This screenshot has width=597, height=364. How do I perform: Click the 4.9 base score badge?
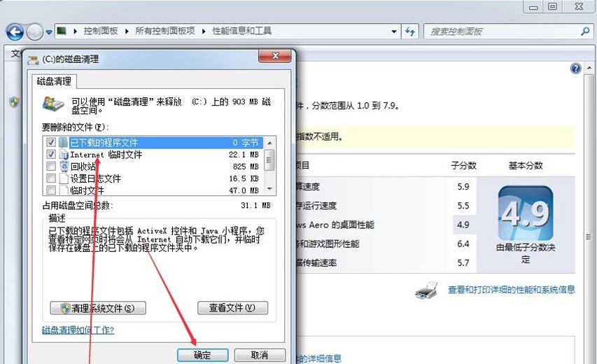tap(525, 214)
